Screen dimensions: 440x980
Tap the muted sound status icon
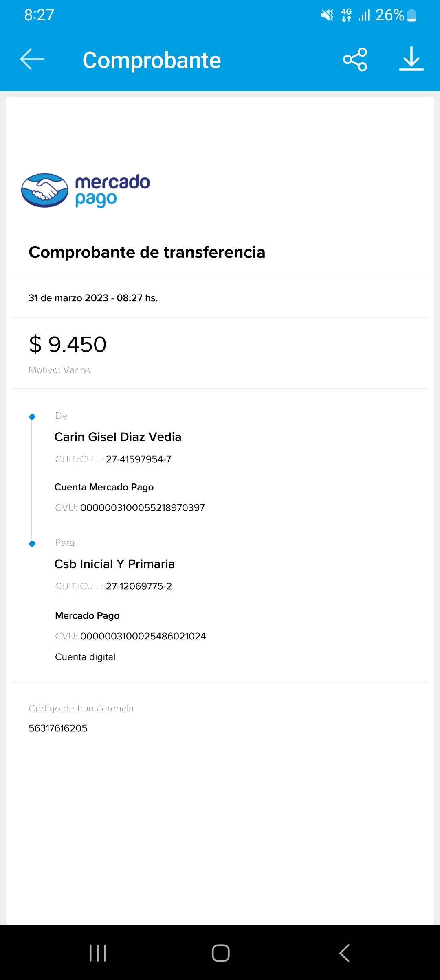point(327,15)
